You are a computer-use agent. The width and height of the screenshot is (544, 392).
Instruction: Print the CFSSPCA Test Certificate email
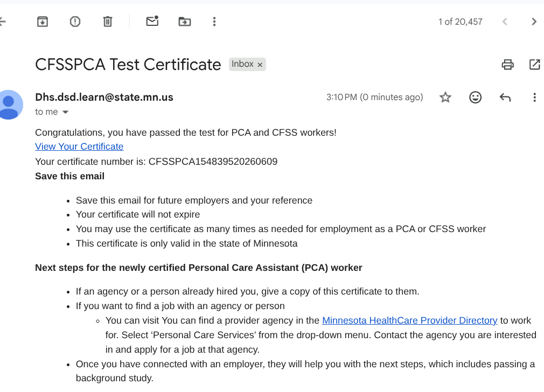pos(507,65)
